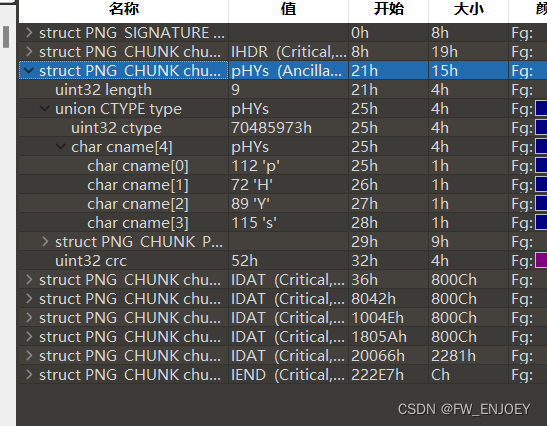Click the blue swatch on cname[0] row

click(541, 165)
